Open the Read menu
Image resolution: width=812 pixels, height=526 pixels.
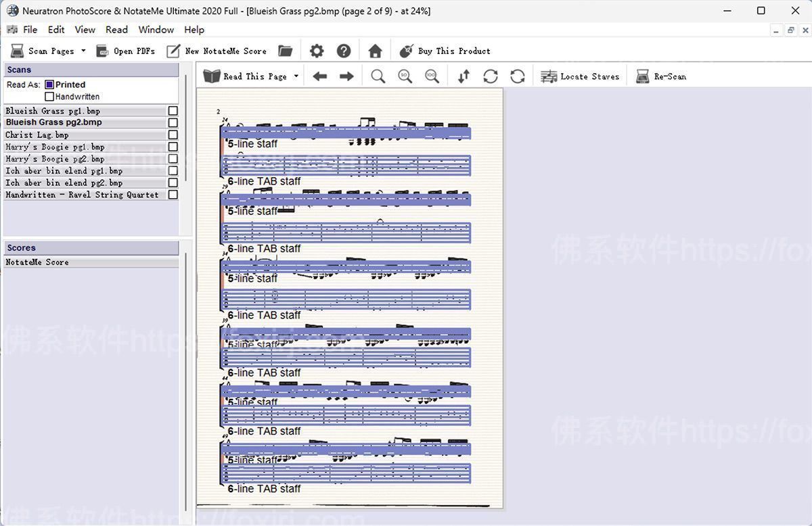point(116,30)
